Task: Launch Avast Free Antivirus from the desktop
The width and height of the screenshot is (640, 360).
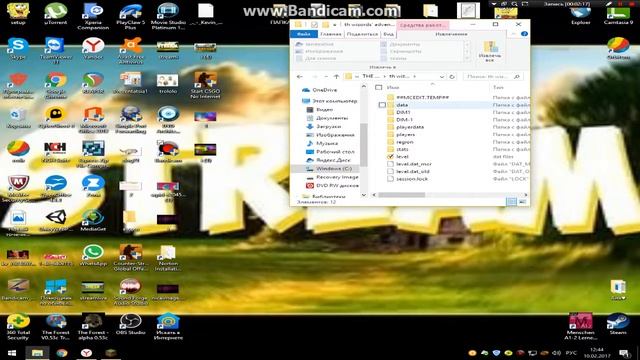Action: coord(131,51)
